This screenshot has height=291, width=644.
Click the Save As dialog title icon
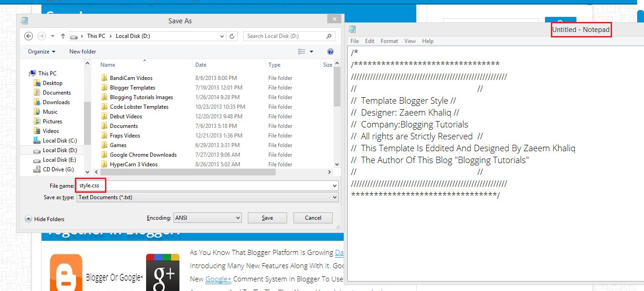point(24,21)
